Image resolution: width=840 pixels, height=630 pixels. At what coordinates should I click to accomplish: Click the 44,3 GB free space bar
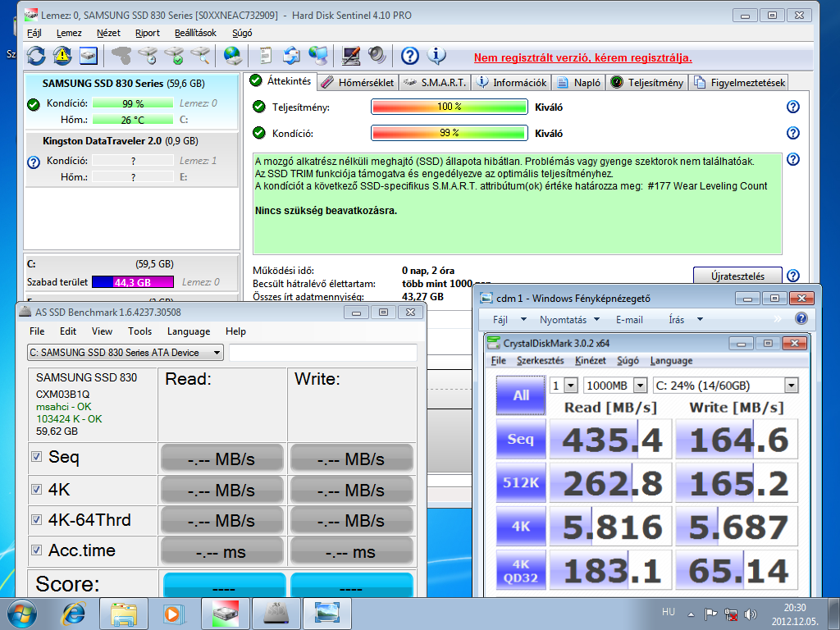point(133,282)
